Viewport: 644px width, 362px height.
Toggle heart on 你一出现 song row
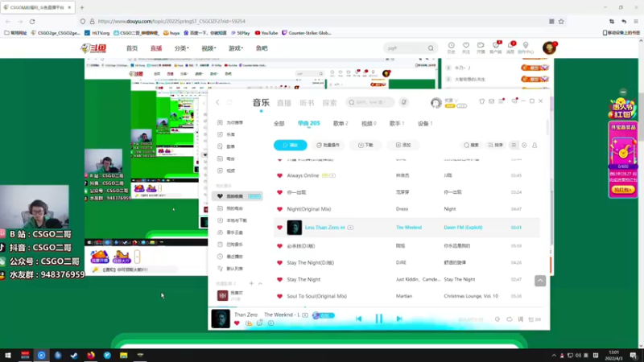(x=279, y=192)
